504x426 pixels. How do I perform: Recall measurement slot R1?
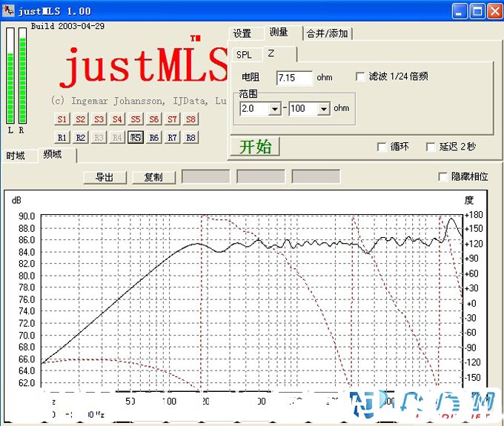(62, 138)
